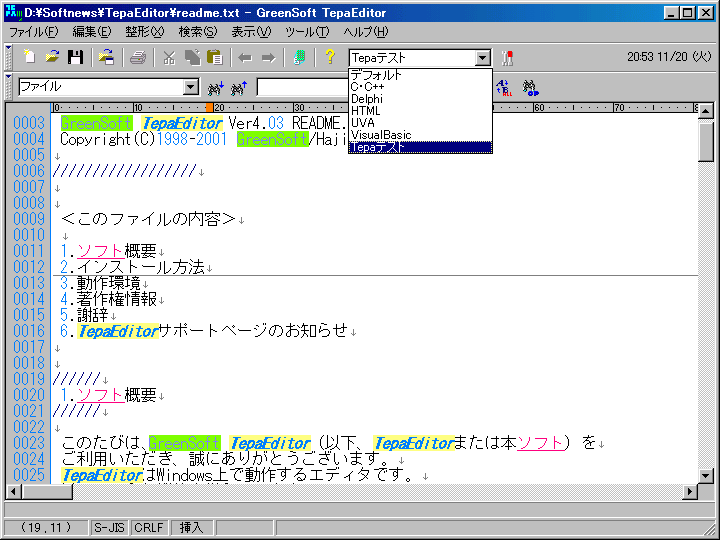Expand the ファイル dropdown in the search bar

click(191, 87)
